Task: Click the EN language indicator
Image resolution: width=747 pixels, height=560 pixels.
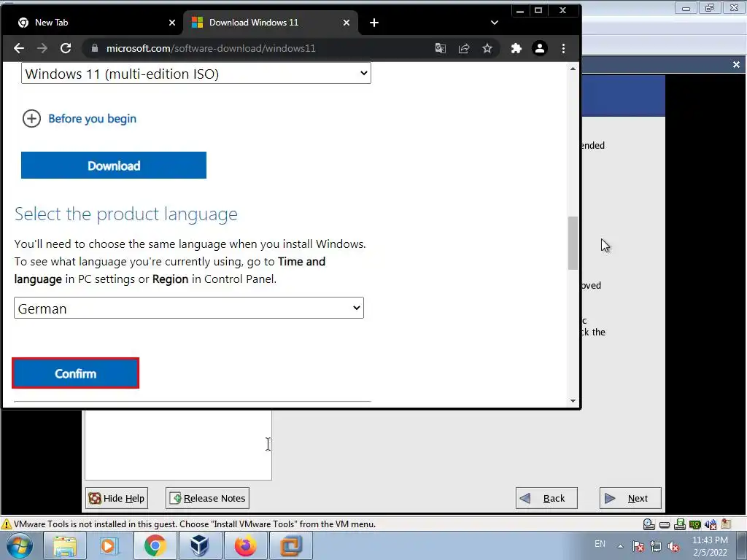Action: [600, 544]
